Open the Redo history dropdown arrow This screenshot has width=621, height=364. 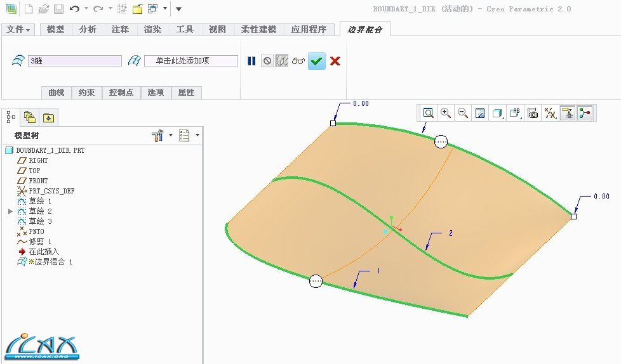pos(110,8)
